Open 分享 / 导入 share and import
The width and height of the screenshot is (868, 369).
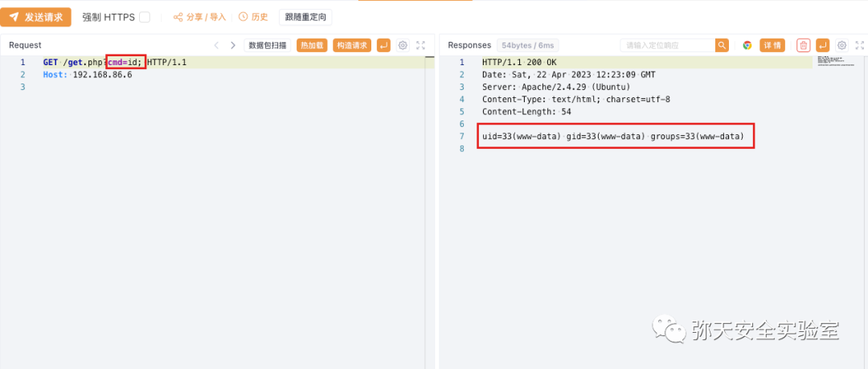tap(200, 17)
